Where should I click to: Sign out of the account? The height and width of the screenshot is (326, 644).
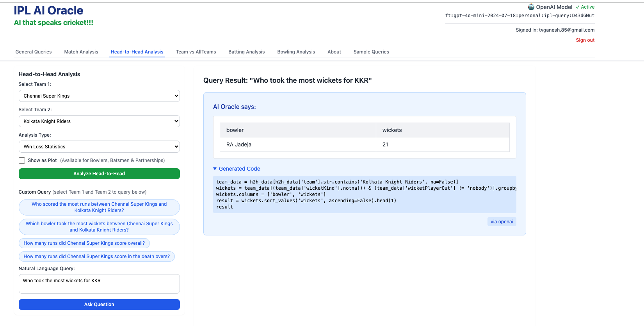click(585, 40)
